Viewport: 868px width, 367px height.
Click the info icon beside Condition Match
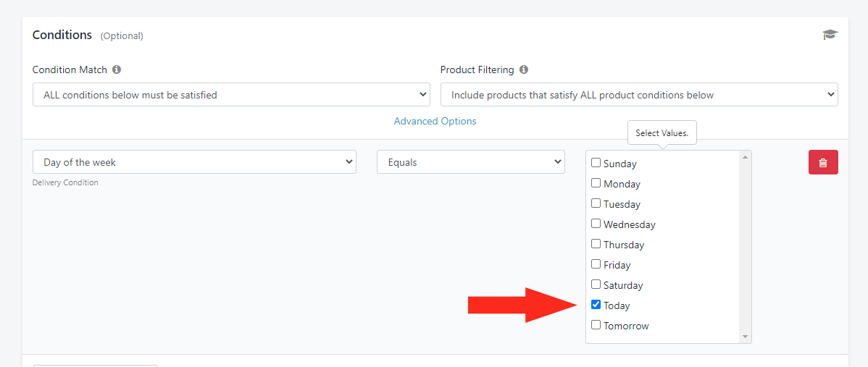coord(117,70)
